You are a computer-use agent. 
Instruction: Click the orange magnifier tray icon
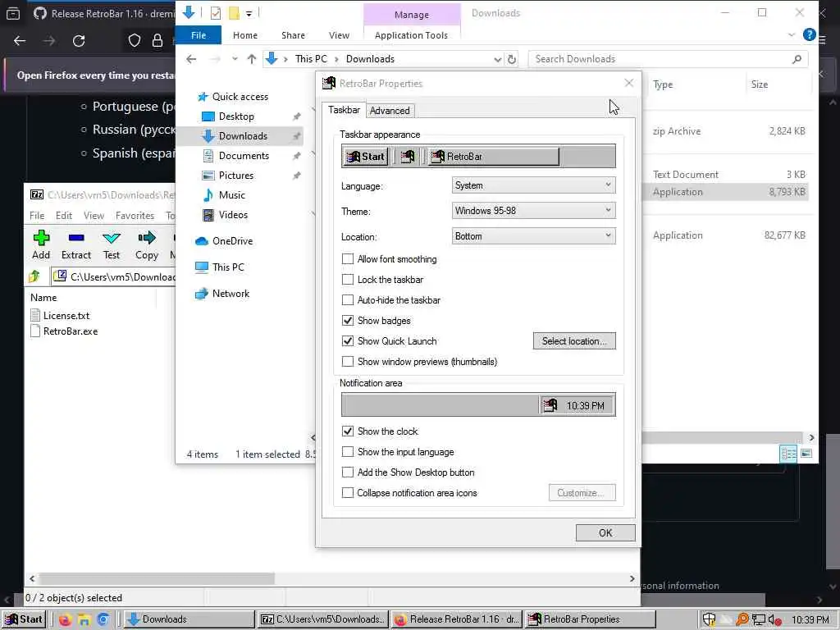742,620
